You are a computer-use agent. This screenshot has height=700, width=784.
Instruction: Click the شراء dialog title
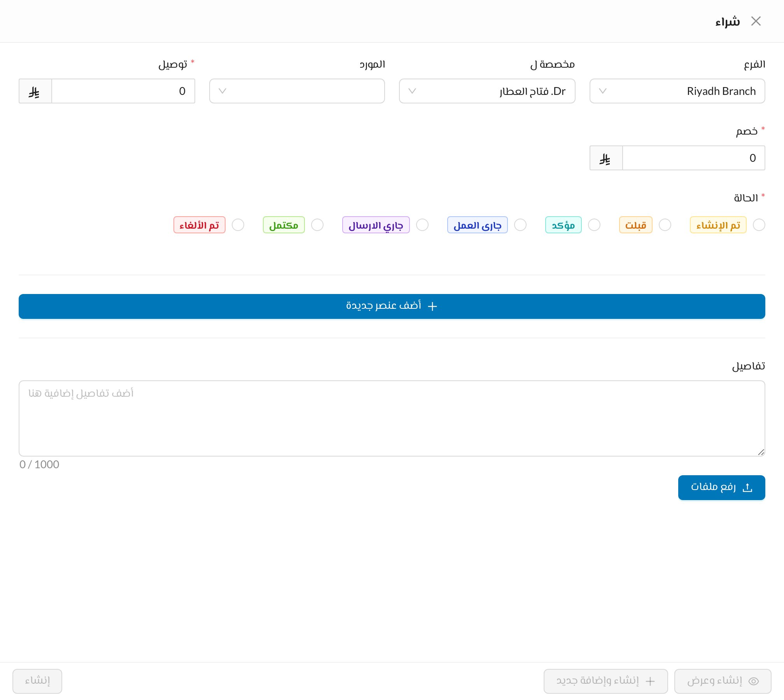(x=728, y=21)
